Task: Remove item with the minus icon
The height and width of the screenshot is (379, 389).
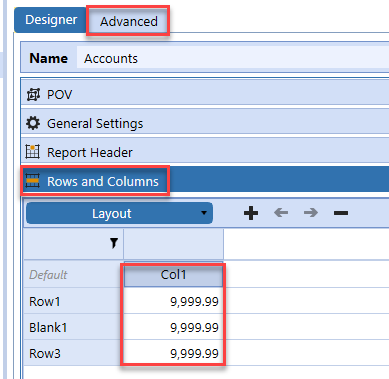Action: coord(341,213)
